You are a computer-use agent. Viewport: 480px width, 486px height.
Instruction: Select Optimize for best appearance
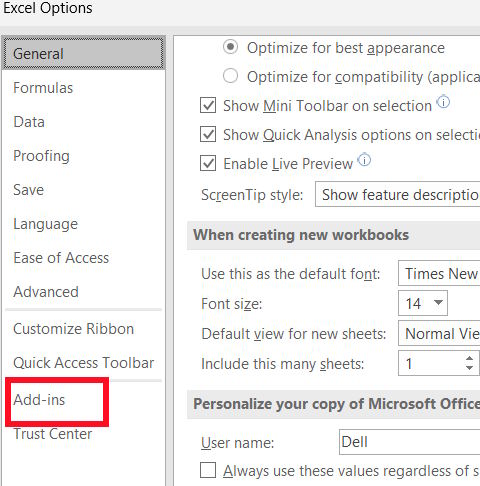coord(230,47)
